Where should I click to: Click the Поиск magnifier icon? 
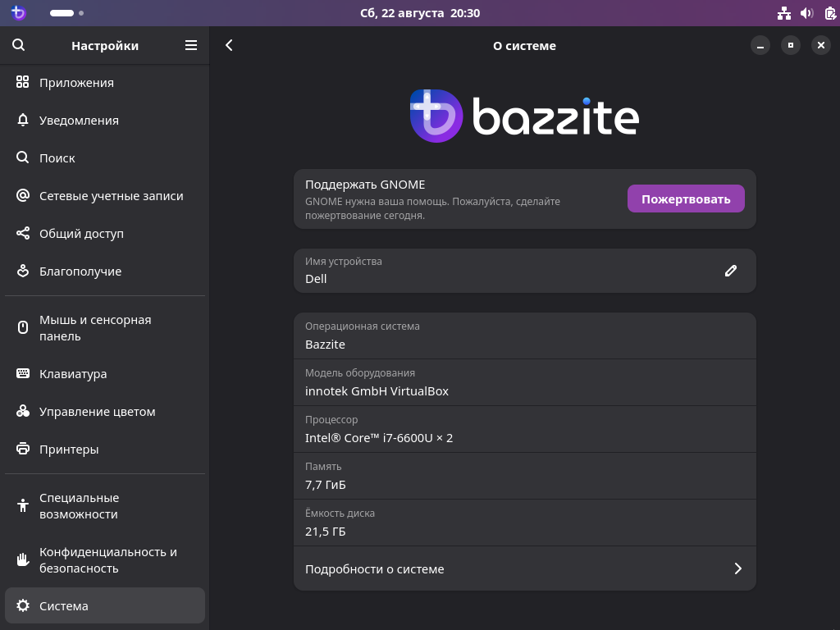tap(22, 157)
